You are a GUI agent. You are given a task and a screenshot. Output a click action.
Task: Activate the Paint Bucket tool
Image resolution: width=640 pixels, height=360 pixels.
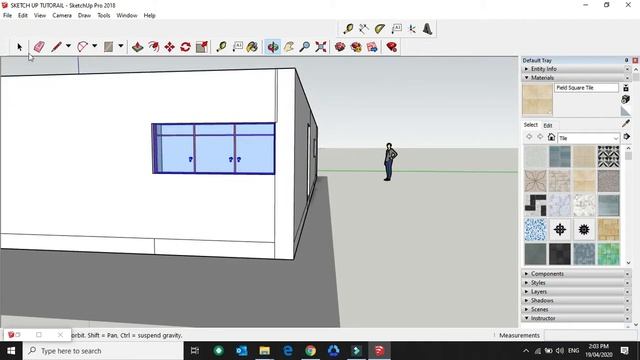[252, 47]
